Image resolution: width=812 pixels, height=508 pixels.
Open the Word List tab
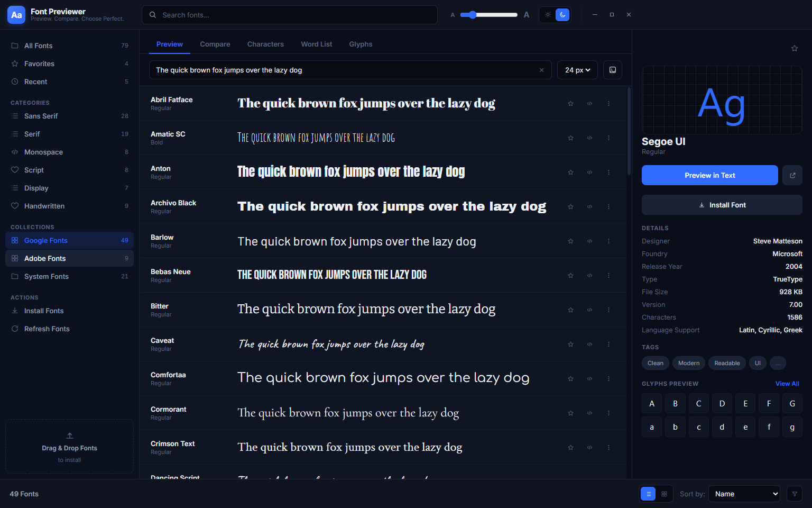point(317,44)
